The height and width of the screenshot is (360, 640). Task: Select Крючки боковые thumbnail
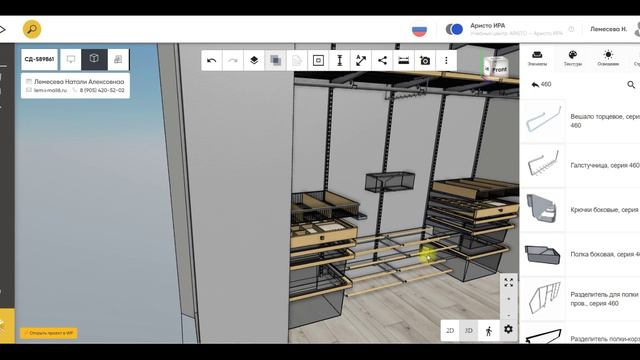point(543,210)
